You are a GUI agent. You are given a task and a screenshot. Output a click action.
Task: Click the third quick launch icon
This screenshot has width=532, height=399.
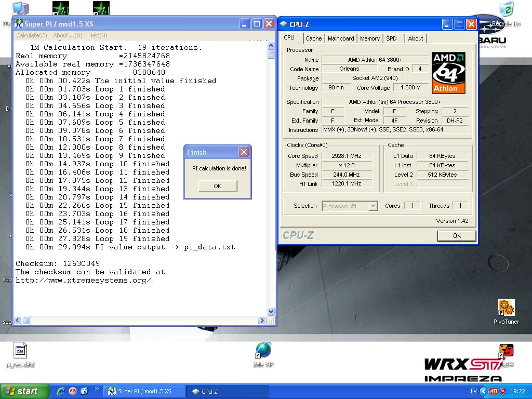click(84, 391)
